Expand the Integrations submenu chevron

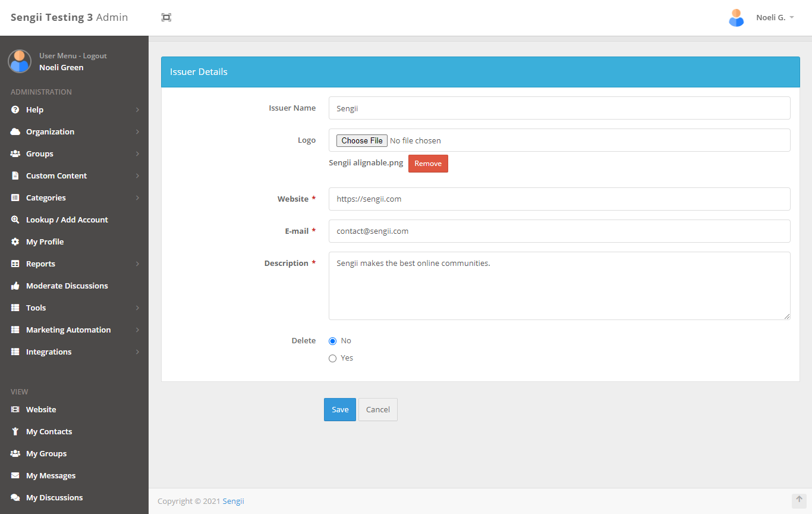coord(137,352)
